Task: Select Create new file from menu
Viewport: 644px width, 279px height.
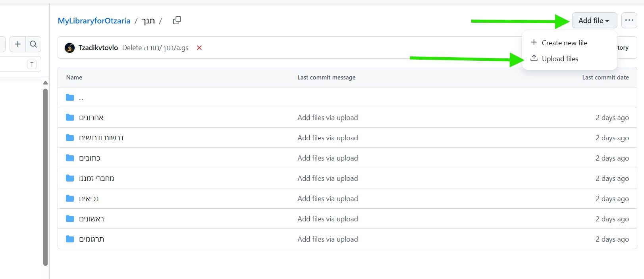Action: coord(564,43)
